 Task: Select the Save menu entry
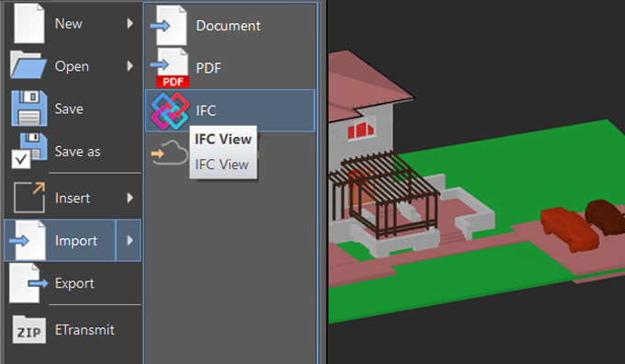[x=73, y=108]
